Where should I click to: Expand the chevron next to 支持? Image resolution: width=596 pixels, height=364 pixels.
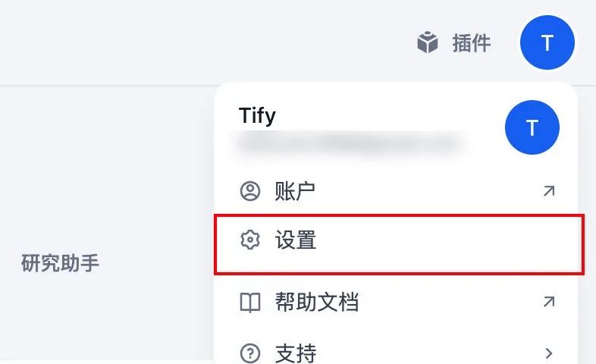pos(549,353)
